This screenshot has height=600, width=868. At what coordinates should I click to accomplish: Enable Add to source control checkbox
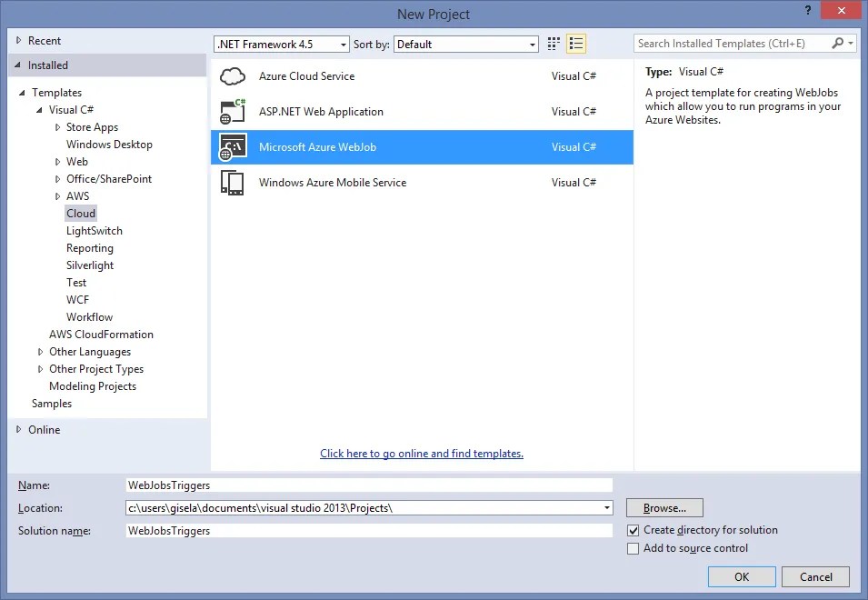(x=633, y=548)
